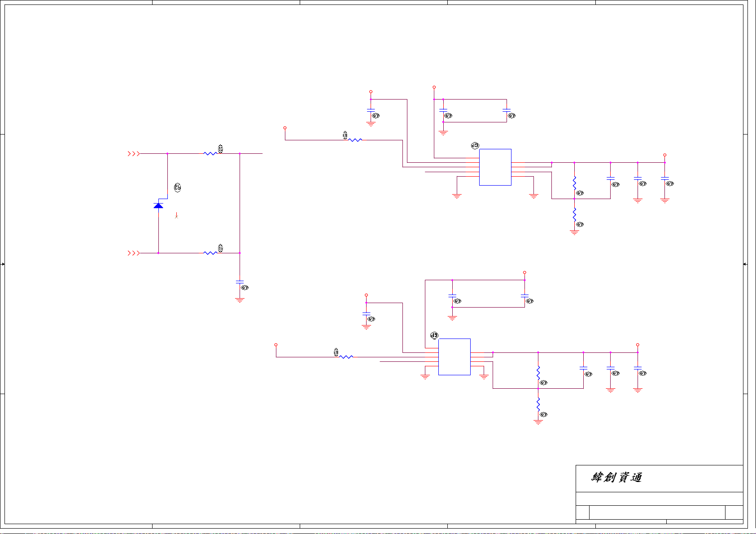Select the capacitor to ground in the diode circuit
756x534 pixels.
[240, 282]
